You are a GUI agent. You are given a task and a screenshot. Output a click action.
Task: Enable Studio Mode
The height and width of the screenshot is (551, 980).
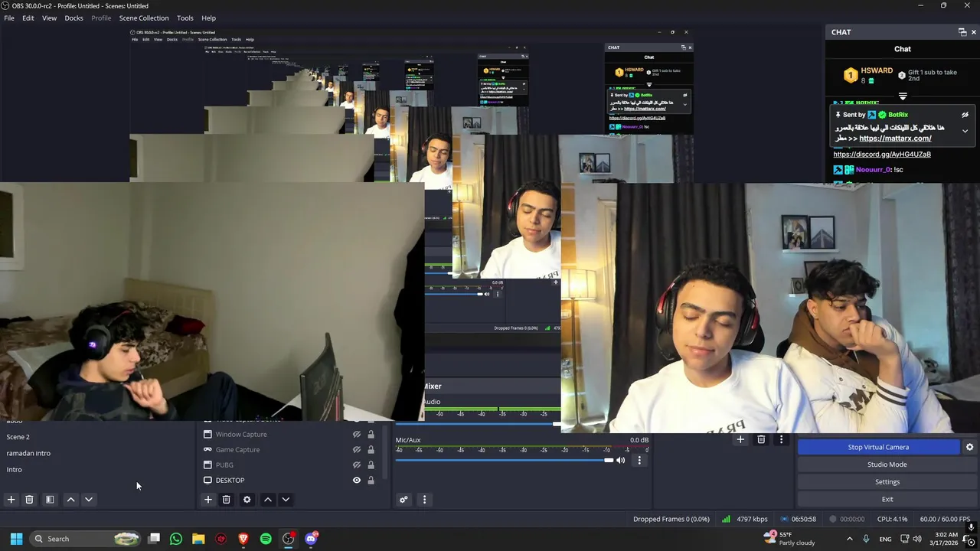887,465
